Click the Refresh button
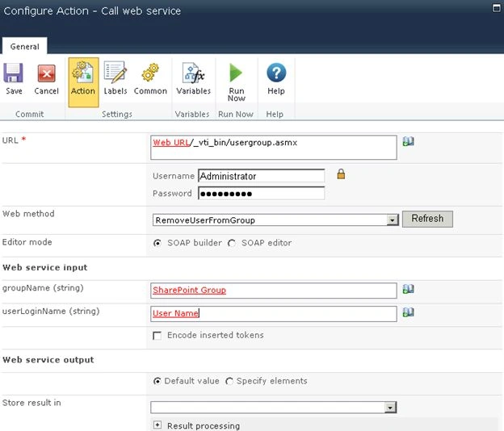This screenshot has width=504, height=431. tap(427, 219)
